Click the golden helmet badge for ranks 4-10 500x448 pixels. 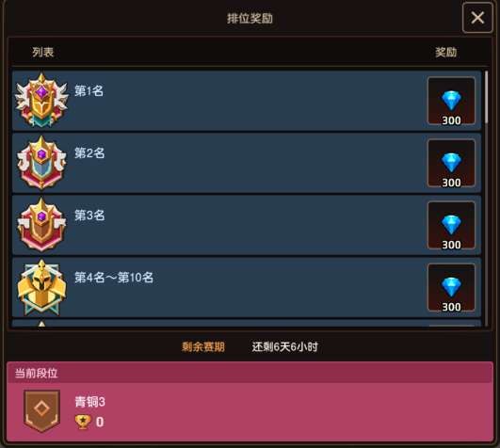[x=41, y=287]
